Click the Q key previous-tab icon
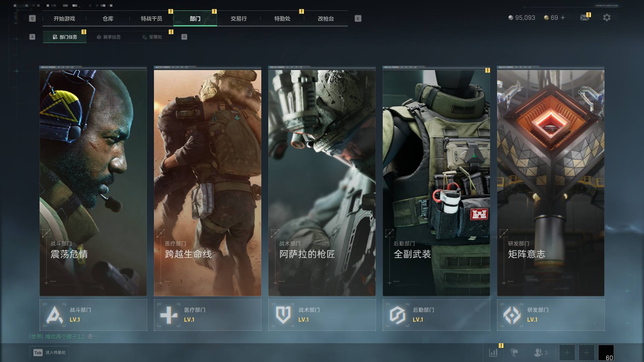644x362 pixels. coord(32,18)
